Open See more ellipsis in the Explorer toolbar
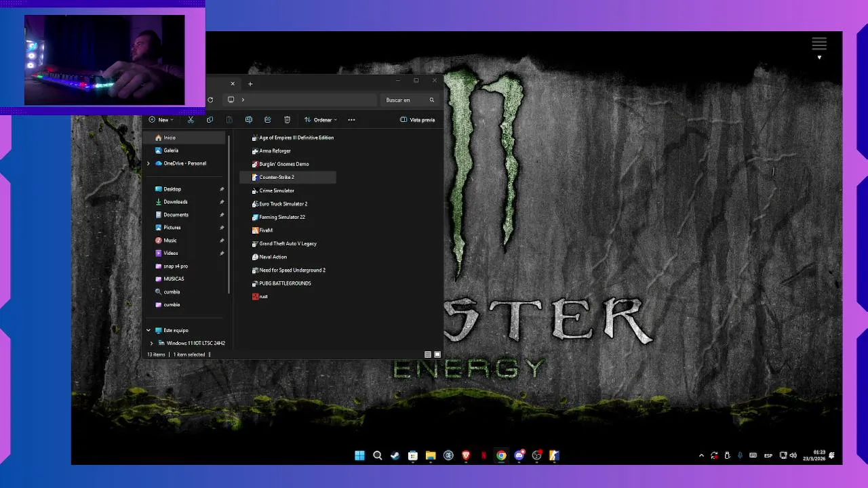868x488 pixels. coord(351,120)
